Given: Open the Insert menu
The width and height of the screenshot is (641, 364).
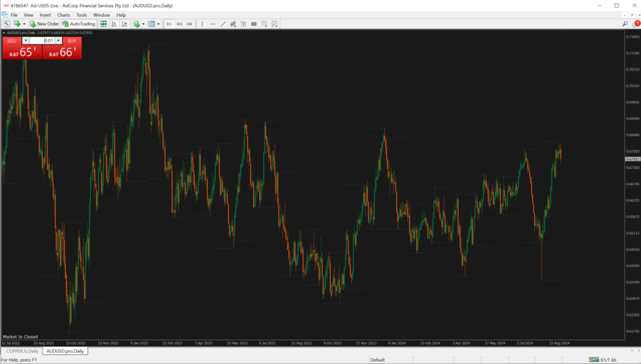Looking at the screenshot, I should pos(45,15).
